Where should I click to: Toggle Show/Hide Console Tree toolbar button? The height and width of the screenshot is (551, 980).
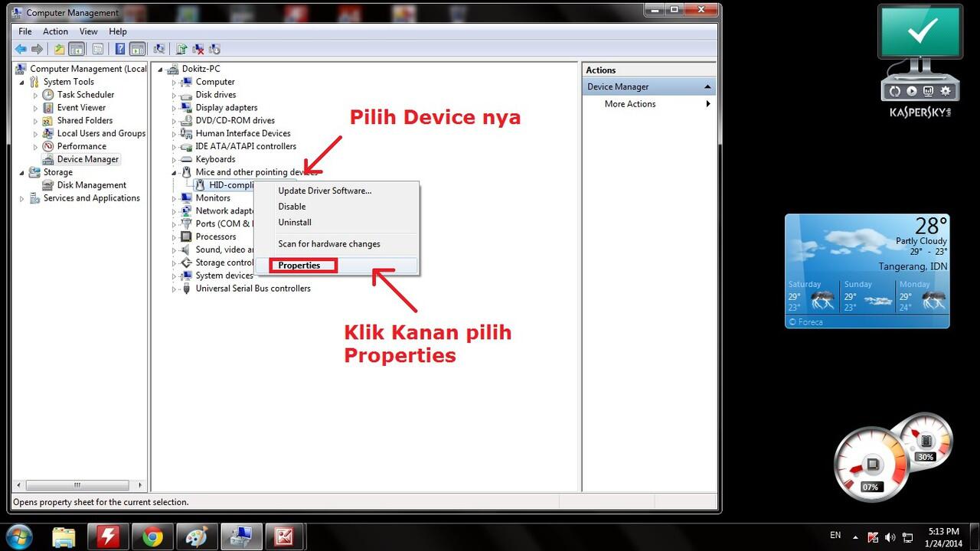pyautogui.click(x=77, y=49)
